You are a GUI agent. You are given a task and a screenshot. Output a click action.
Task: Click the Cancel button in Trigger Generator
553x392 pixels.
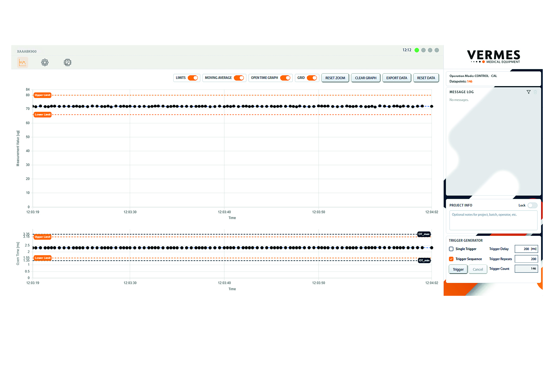pos(478,269)
